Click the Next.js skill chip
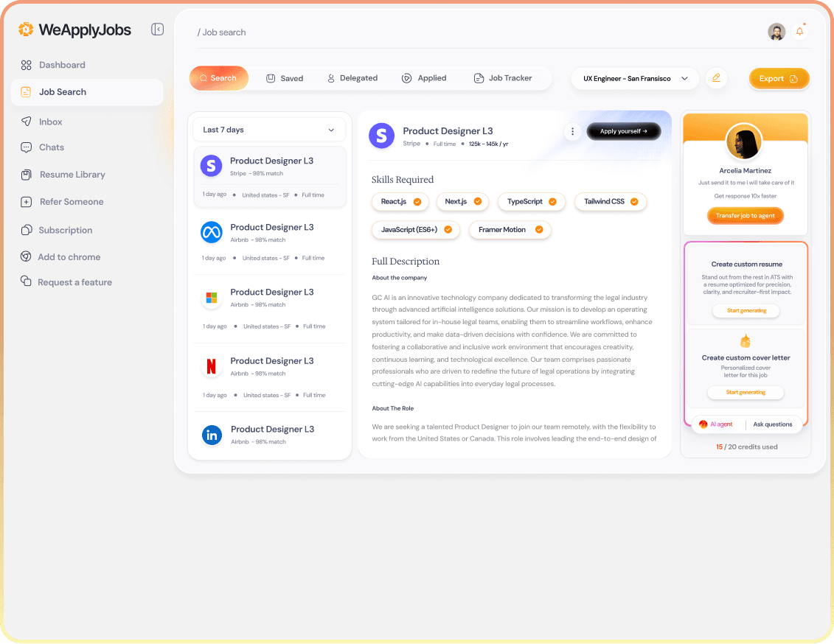834x644 pixels. (x=463, y=201)
